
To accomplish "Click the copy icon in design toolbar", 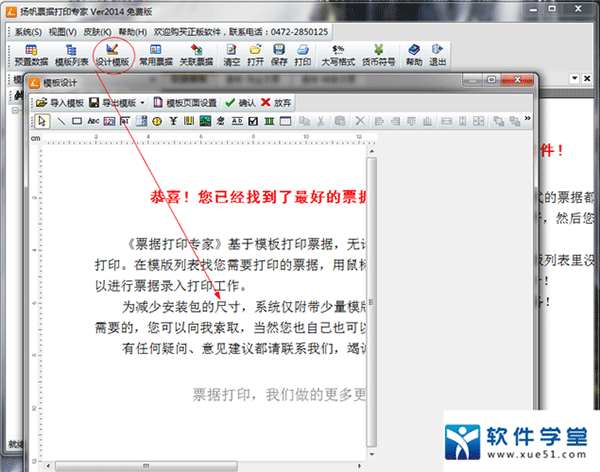I will (304, 121).
